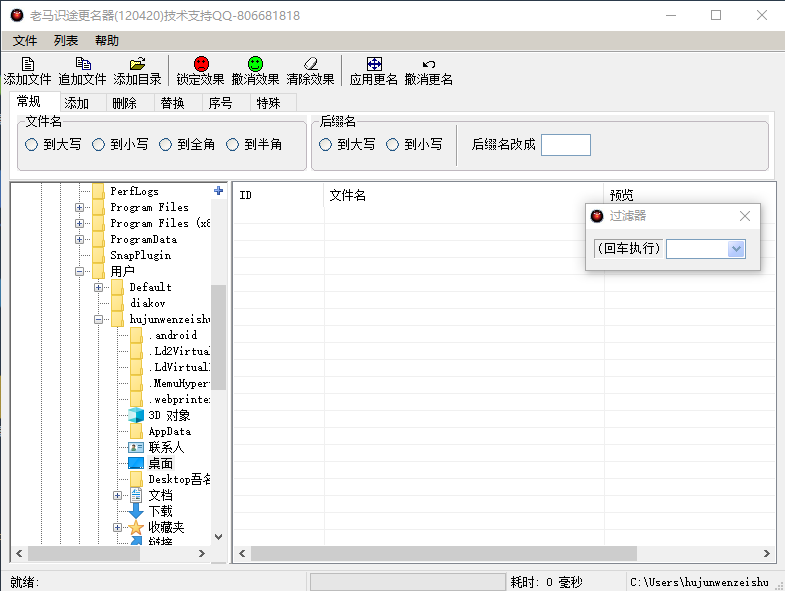Click the 应用更名 toolbar icon
This screenshot has height=591, width=785.
374,64
